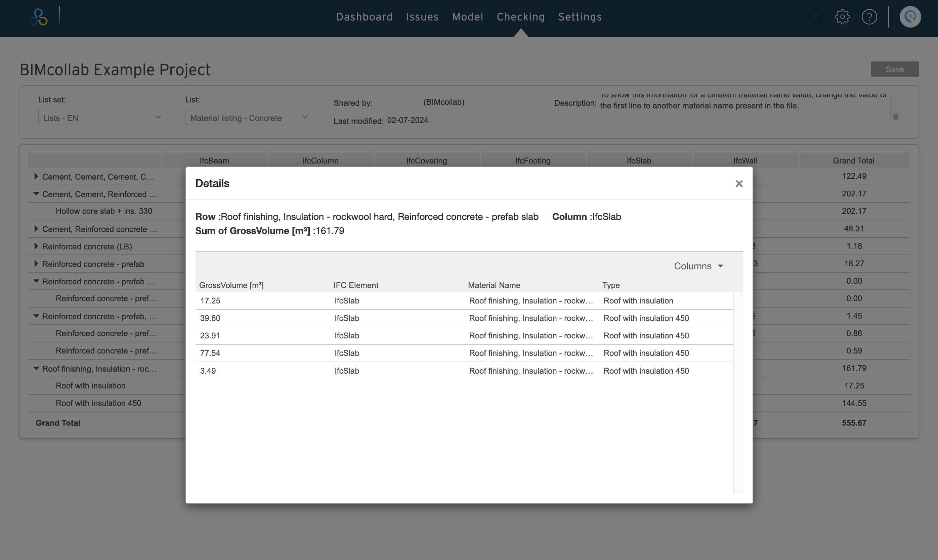
Task: Collapse the Roof finishing, Insulation row
Action: coord(36,369)
